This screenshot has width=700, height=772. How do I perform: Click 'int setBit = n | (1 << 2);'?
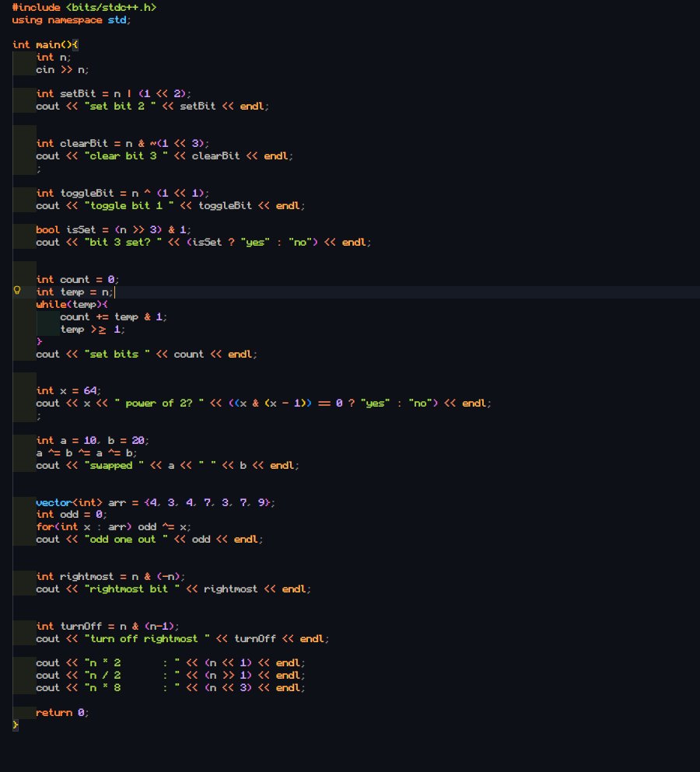point(114,93)
